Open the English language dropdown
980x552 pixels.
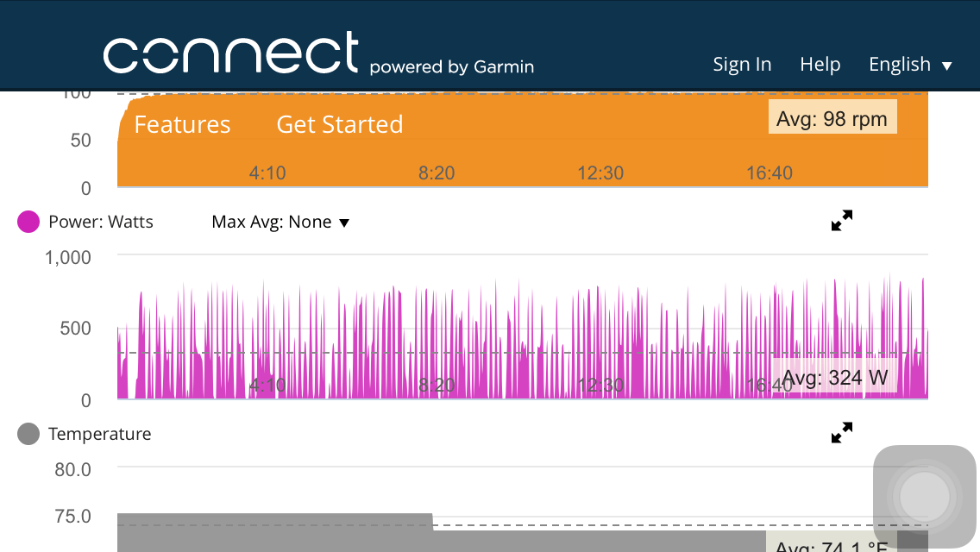[x=910, y=64]
